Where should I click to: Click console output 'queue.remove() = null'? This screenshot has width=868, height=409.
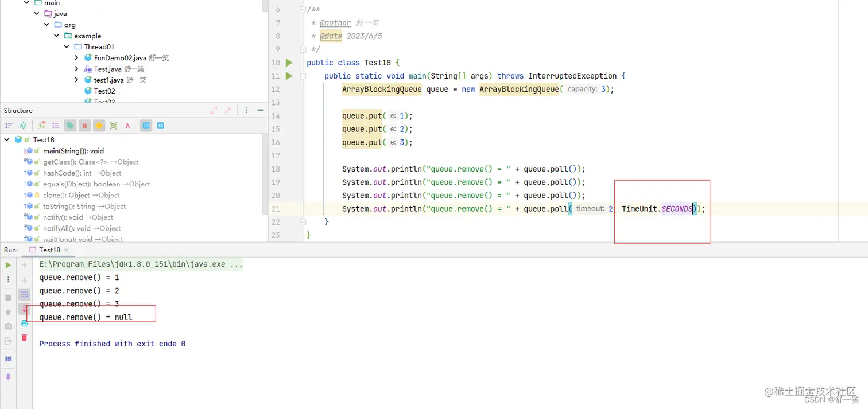(86, 317)
